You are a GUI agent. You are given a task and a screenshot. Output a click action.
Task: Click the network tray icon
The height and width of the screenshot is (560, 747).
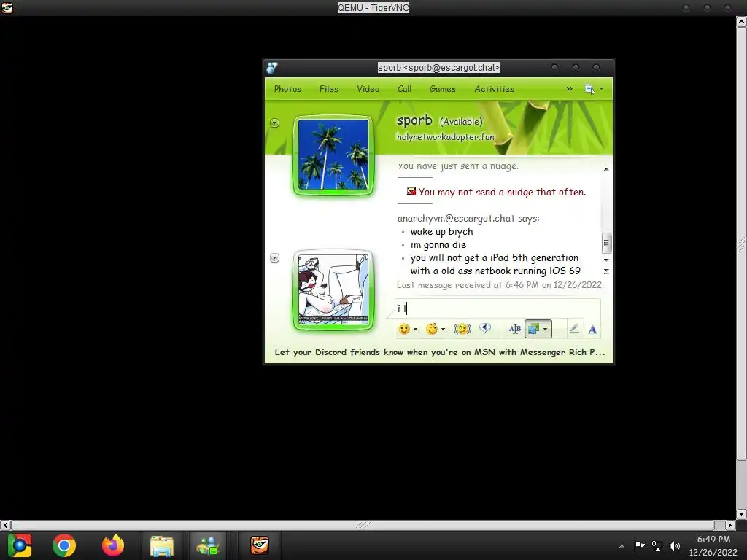click(657, 545)
